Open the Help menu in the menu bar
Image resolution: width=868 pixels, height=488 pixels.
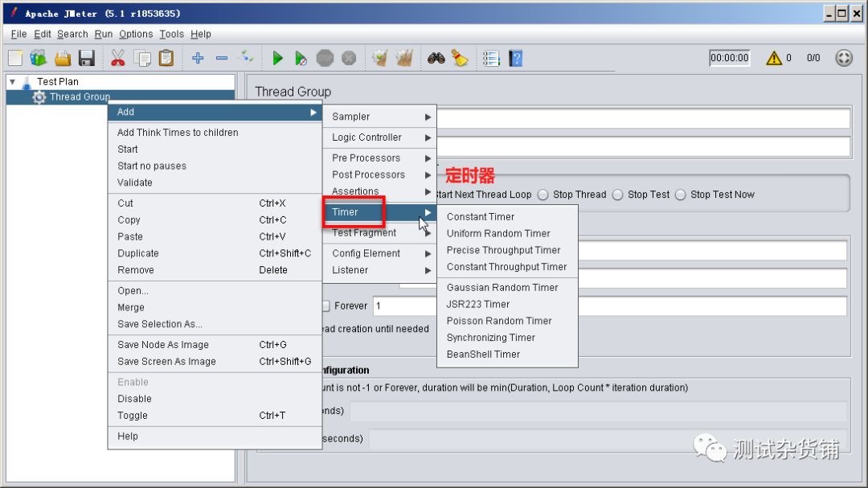[200, 35]
